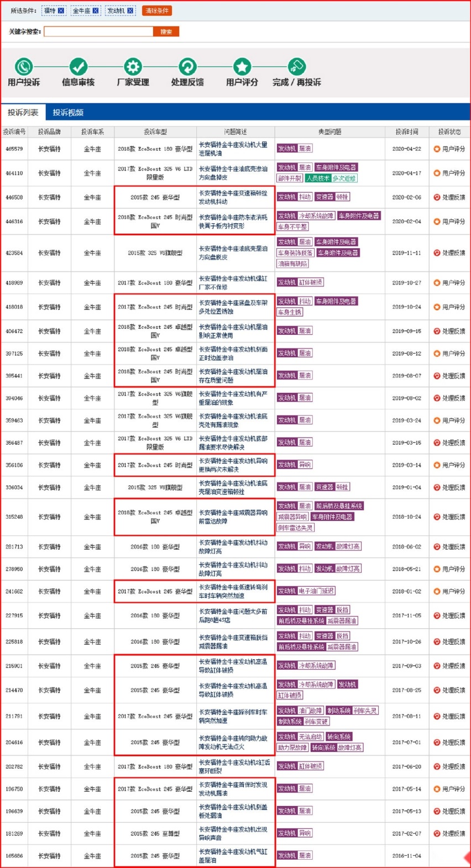471x868 pixels.
Task: Click the 车身不平整 tag
Action: (292, 227)
